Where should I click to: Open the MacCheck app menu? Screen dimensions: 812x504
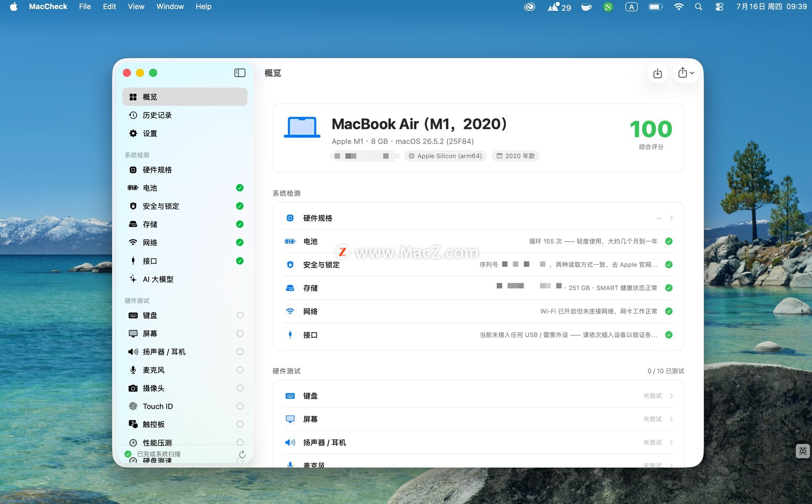pyautogui.click(x=48, y=6)
